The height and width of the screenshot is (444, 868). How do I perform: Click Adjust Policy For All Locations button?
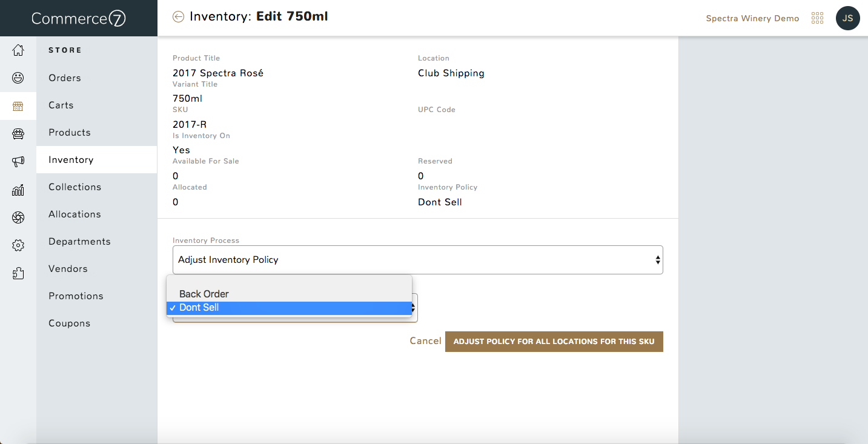(x=554, y=342)
